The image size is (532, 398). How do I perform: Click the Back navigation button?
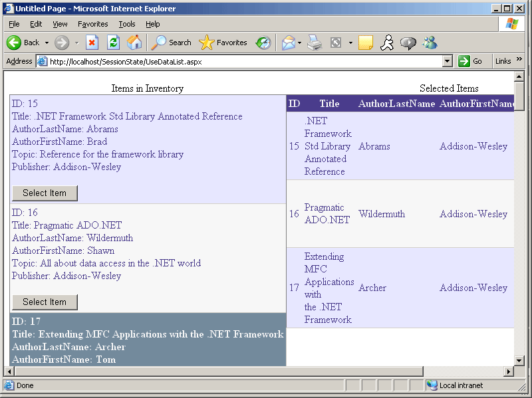coord(23,43)
